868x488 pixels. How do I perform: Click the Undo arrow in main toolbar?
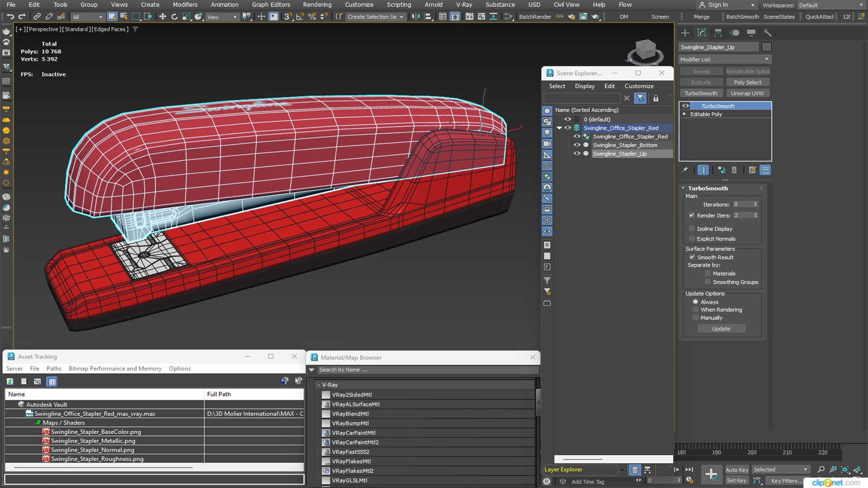(10, 17)
